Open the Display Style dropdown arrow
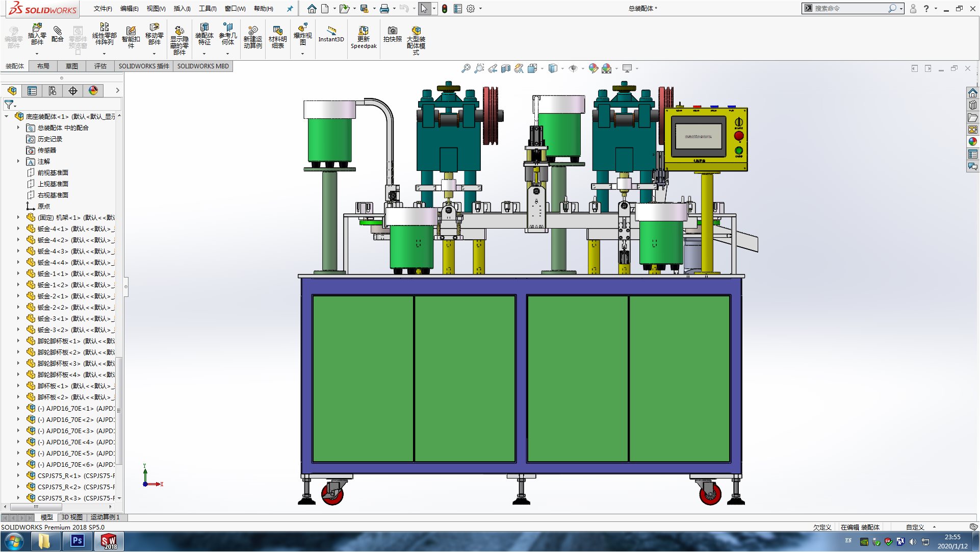Viewport: 980px width, 552px height. tap(562, 68)
